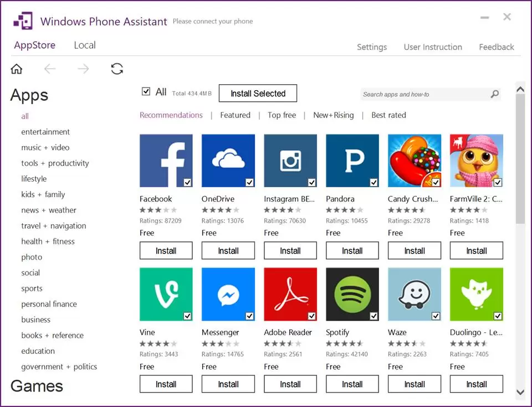Open the Feedback link
This screenshot has height=407, width=532.
497,47
